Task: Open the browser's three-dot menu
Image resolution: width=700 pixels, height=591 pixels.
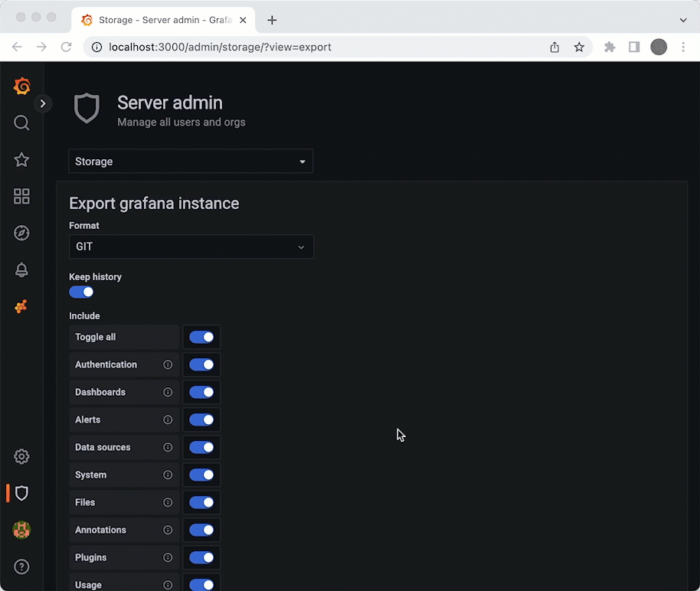Action: click(x=684, y=47)
